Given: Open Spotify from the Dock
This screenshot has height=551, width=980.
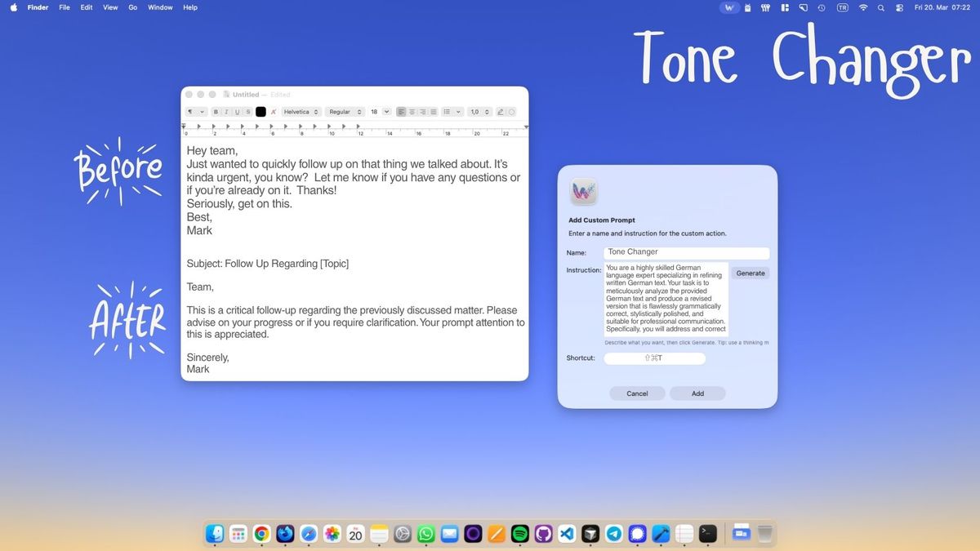Looking at the screenshot, I should 519,534.
